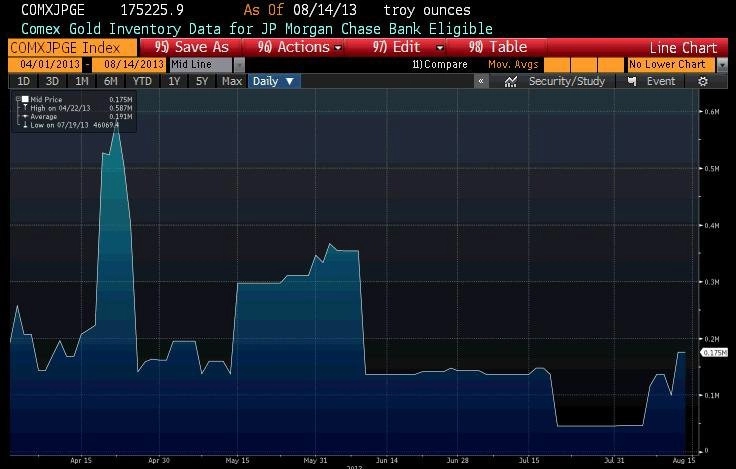Screen dimensions: 736x469
Task: Click the Security/Study chart icon
Action: [x=510, y=82]
